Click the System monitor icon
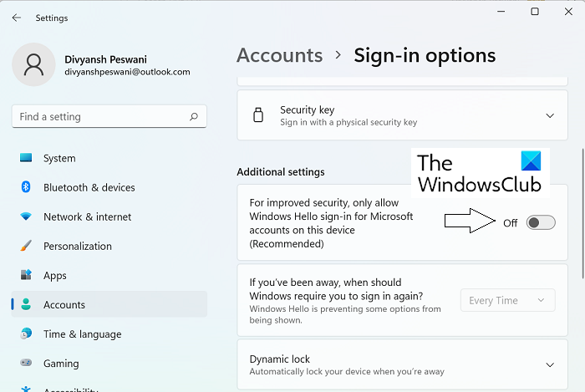This screenshot has height=392, width=585. pos(26,158)
